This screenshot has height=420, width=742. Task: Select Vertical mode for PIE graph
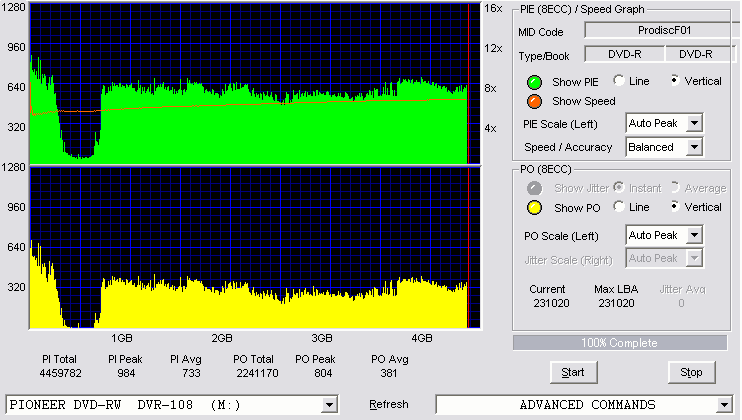point(675,80)
